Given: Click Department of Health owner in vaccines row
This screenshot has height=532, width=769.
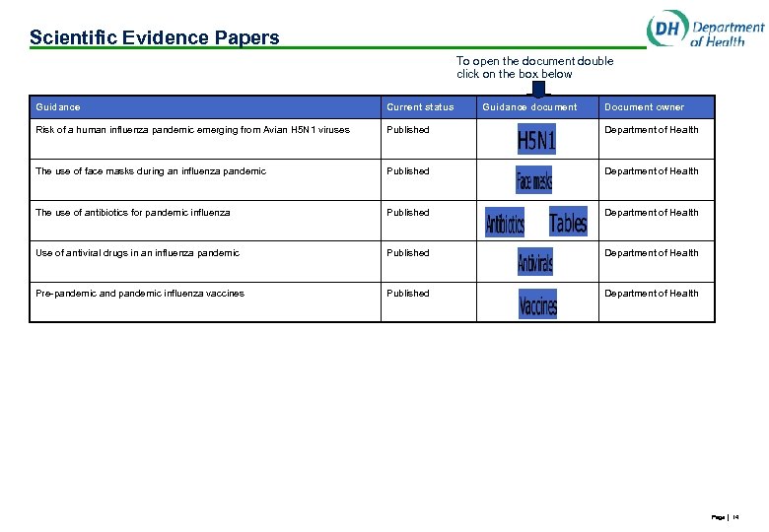Looking at the screenshot, I should 652,294.
